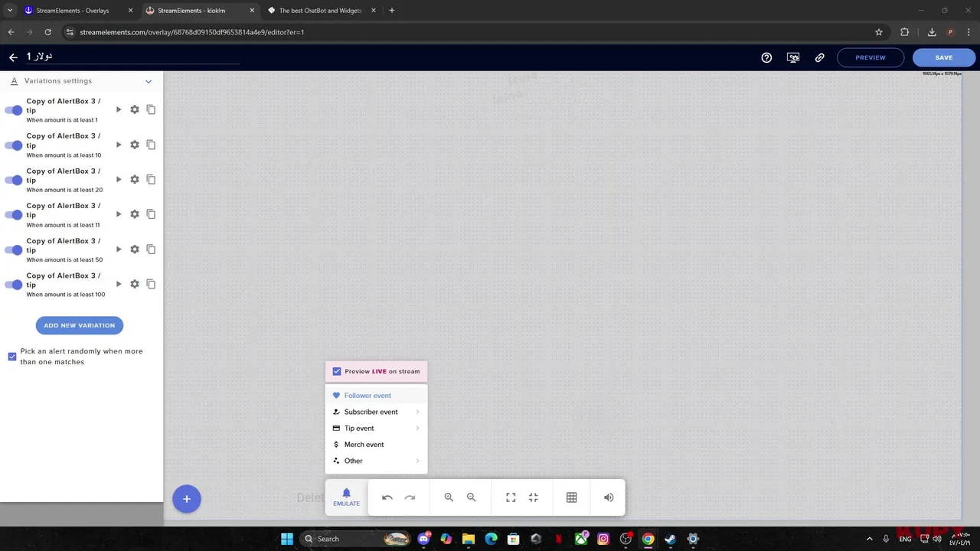Uncheck 'Pick an alert randomly' checkbox
The image size is (980, 551).
tap(12, 357)
